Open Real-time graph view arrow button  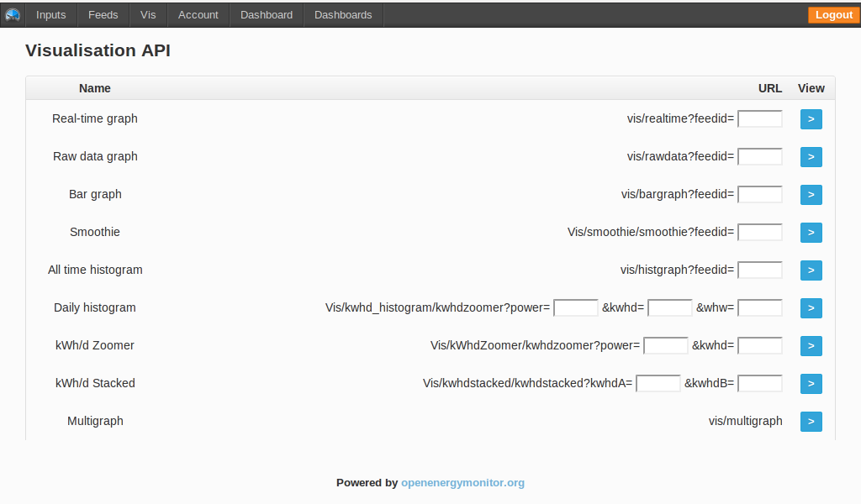811,119
